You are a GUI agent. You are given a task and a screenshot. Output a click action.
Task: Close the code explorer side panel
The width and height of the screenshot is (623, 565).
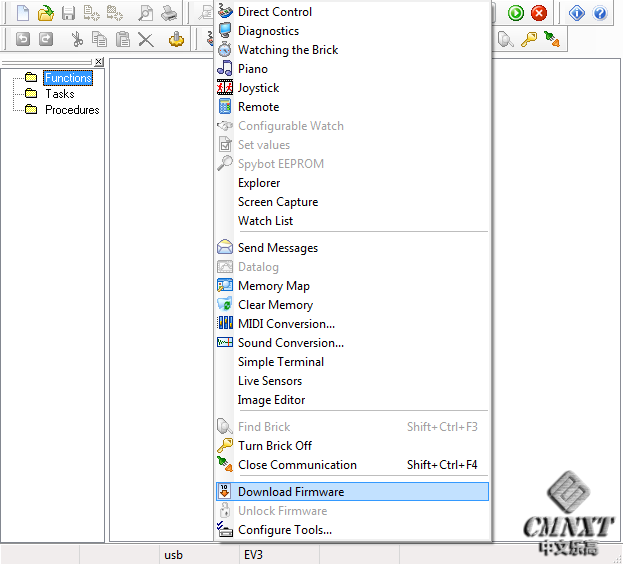(98, 62)
